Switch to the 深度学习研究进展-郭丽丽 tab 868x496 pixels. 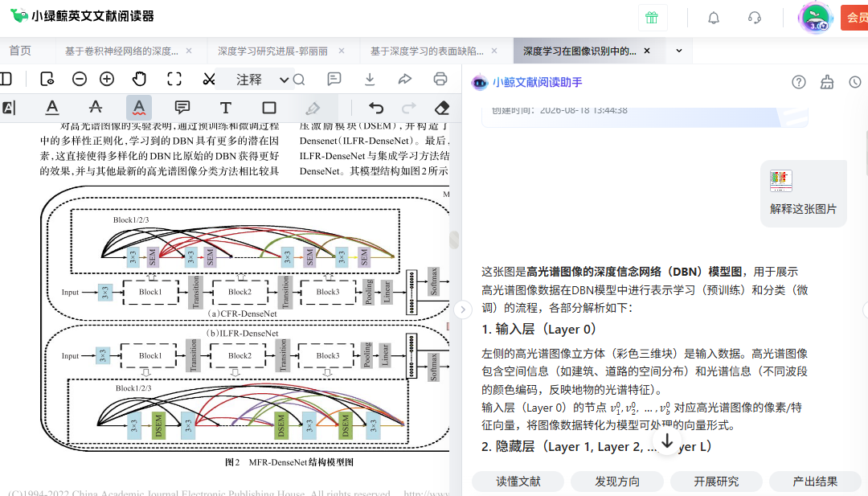coord(272,51)
